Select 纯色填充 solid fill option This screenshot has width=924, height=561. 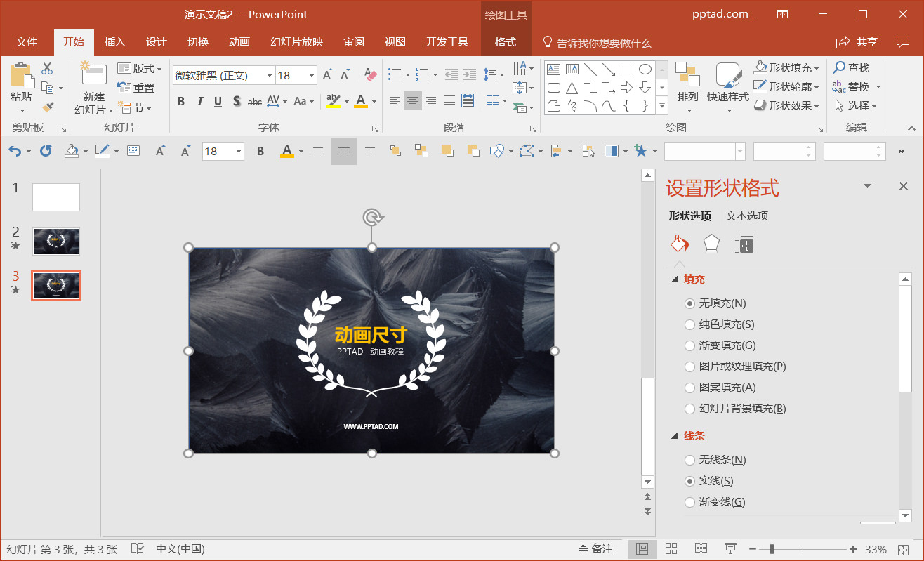(x=689, y=324)
